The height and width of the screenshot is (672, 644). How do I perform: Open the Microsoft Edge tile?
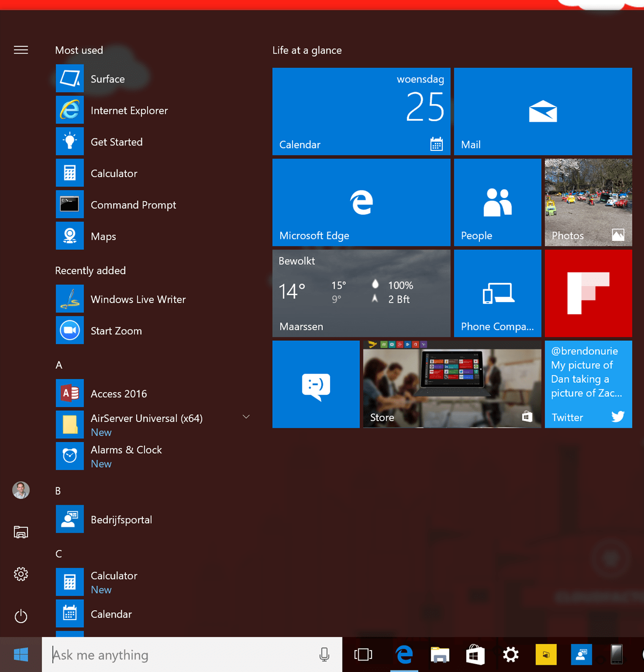[x=361, y=202]
